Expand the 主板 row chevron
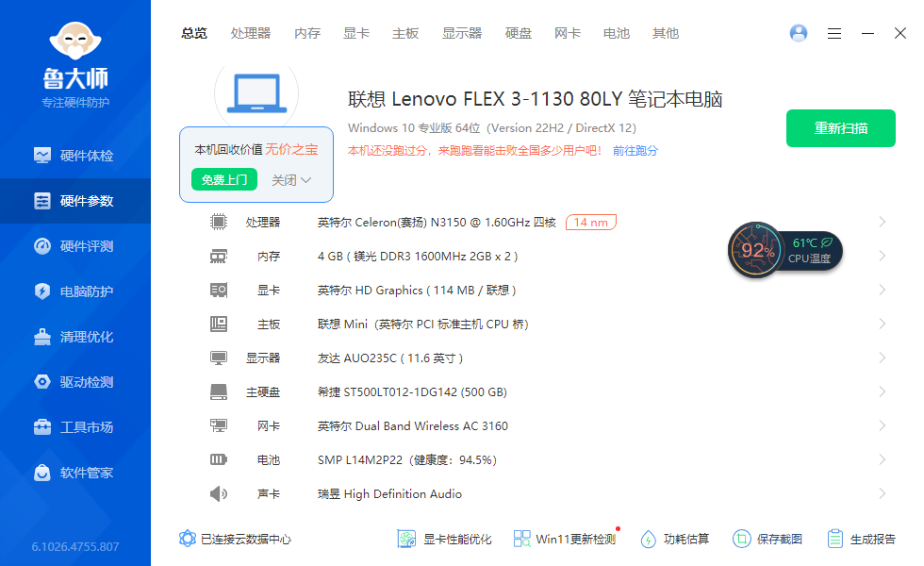Image resolution: width=924 pixels, height=566 pixels. (x=883, y=324)
